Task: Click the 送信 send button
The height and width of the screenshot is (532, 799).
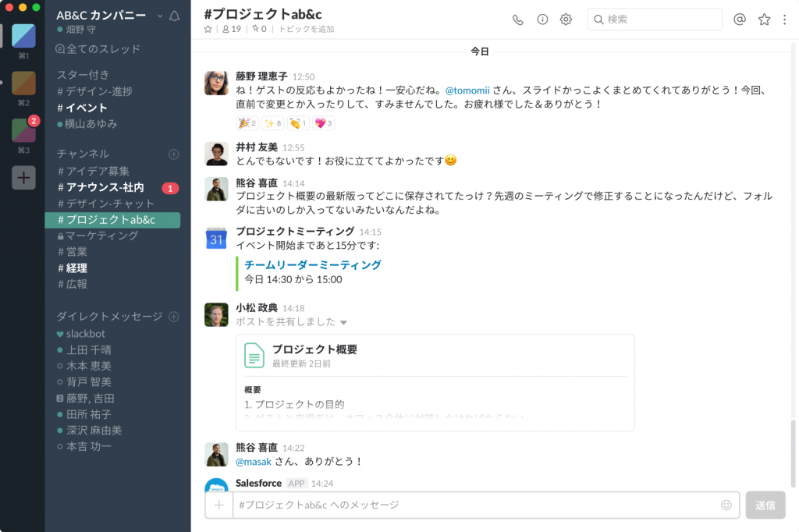Action: (765, 505)
